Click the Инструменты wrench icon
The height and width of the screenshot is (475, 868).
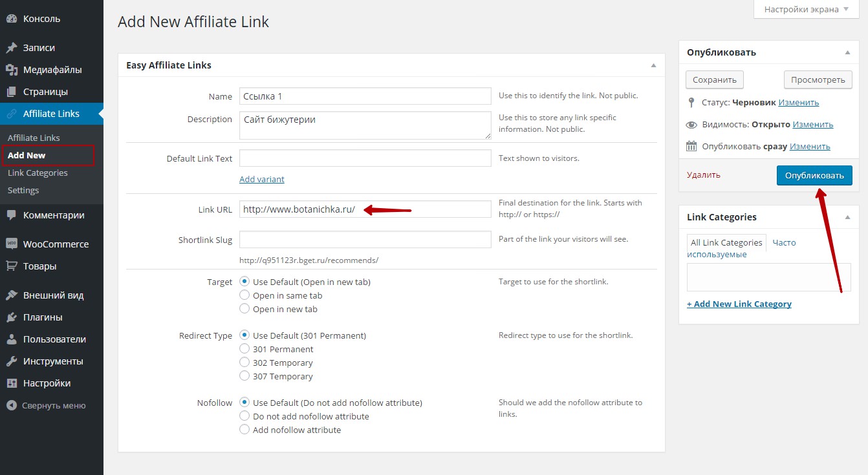coord(12,361)
